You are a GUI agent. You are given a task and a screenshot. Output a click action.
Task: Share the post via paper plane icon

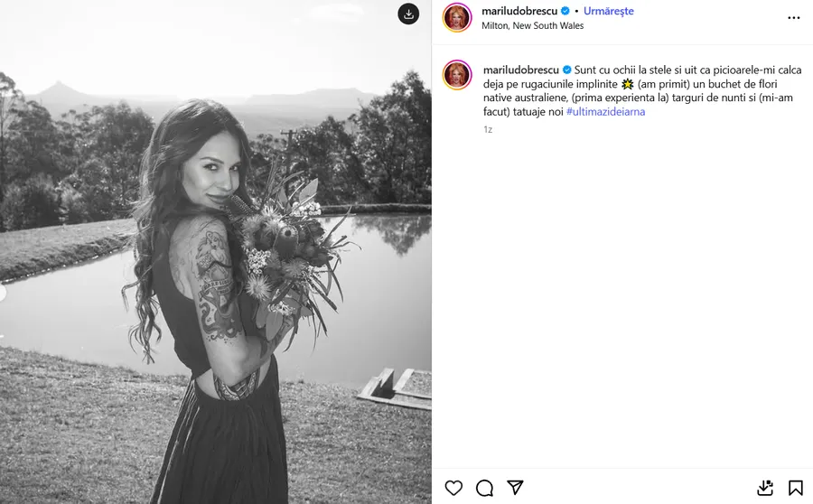(x=515, y=488)
